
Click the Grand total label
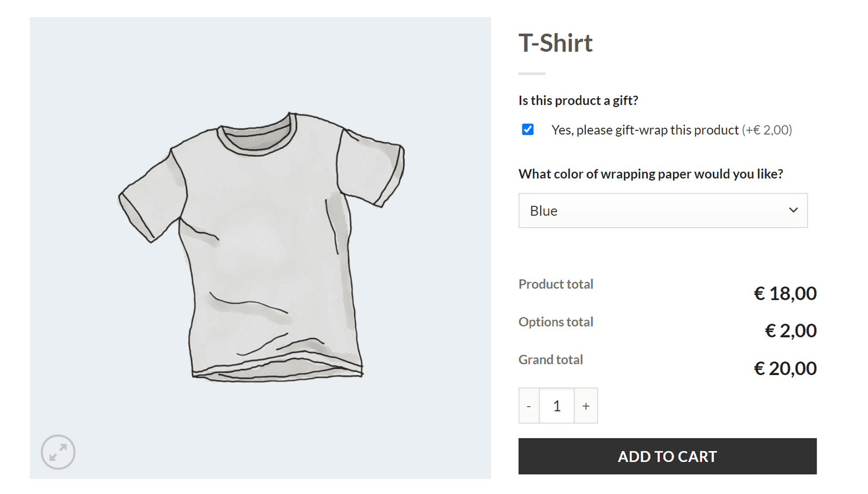[551, 359]
